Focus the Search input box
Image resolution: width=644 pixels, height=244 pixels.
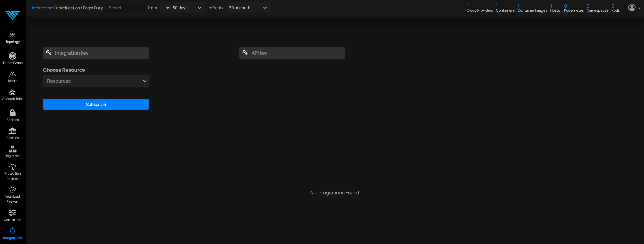coord(125,8)
